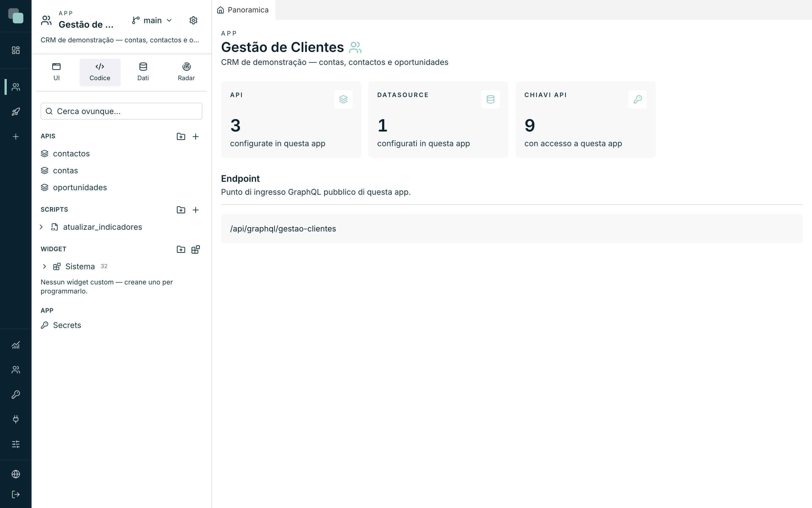Add a new API with plus icon
Screen dimensions: 812x508
[196, 136]
